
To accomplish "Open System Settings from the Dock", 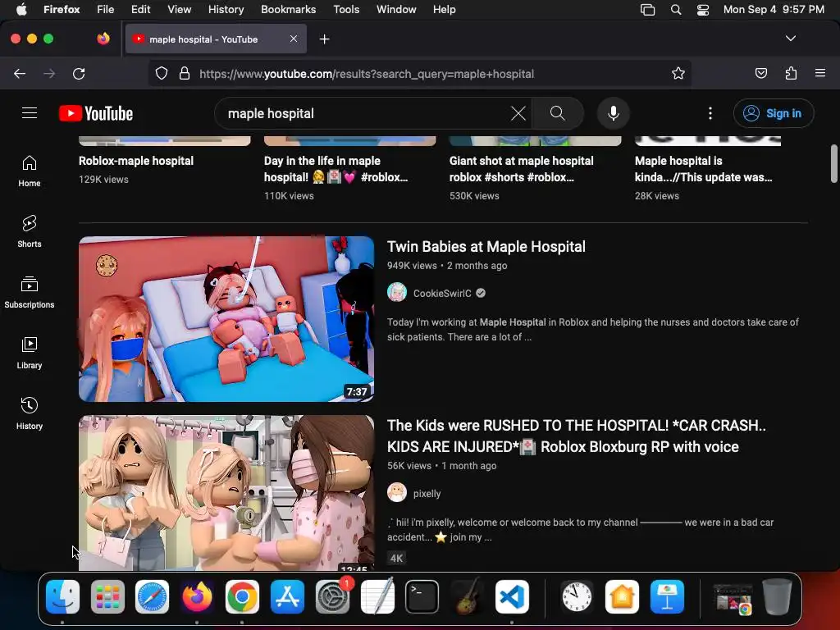I will pos(332,596).
